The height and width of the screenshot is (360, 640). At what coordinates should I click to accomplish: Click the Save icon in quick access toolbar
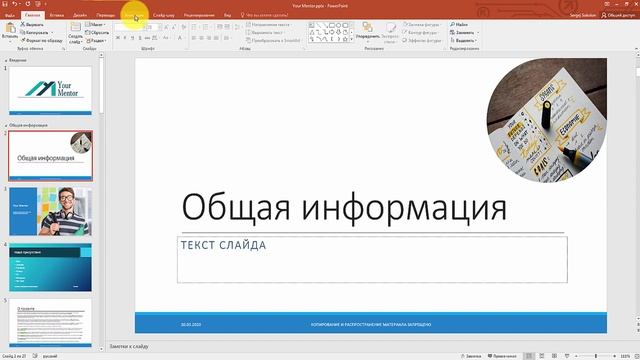click(5, 4)
